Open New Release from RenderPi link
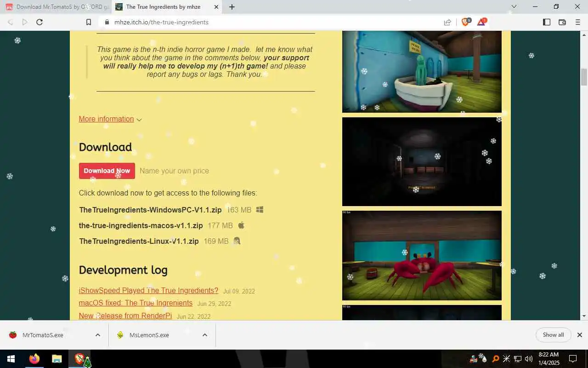Screen dimensions: 588x368 point(125,316)
